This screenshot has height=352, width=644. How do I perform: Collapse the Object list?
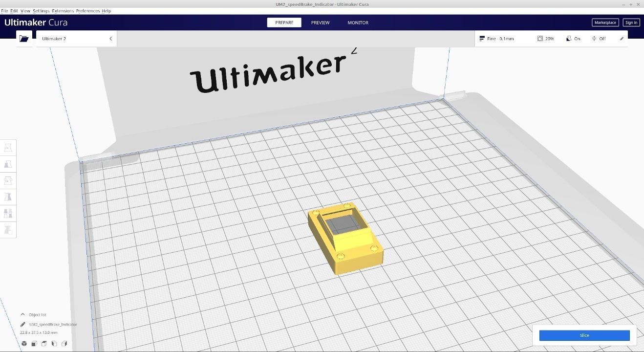22,314
